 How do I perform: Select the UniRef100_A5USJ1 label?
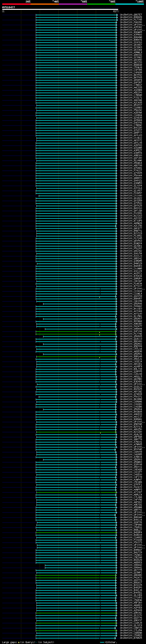[131, 359]
